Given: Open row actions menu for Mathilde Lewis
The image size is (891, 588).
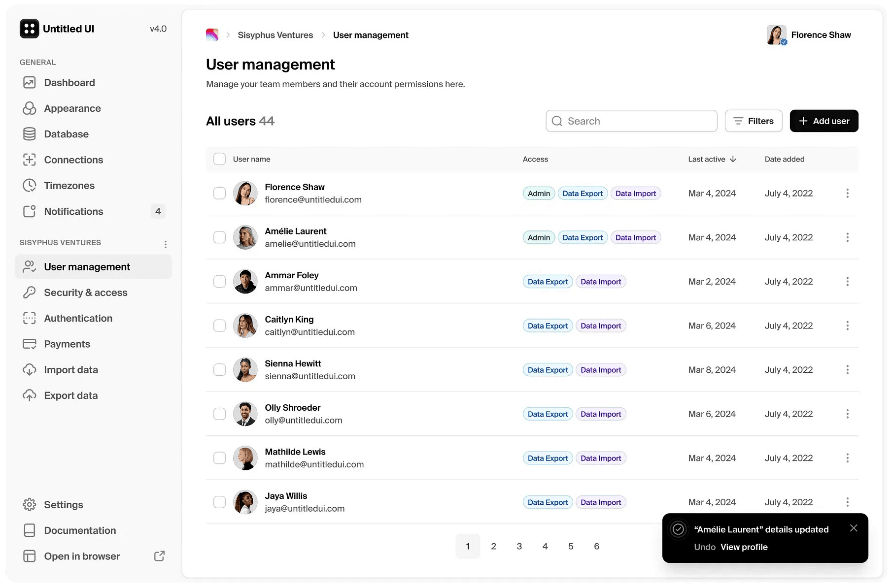Looking at the screenshot, I should [x=847, y=458].
